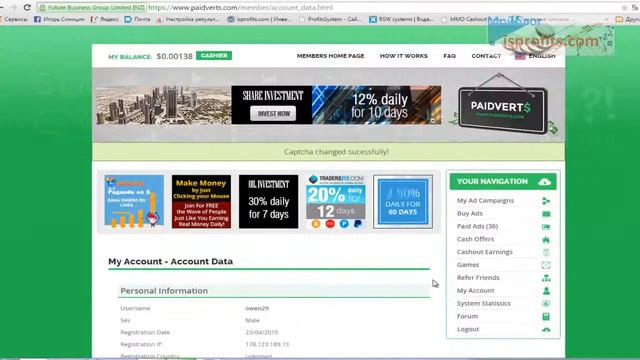The image size is (640, 360).
Task: Reload the page with the browser refresh icon
Action: tap(27, 7)
